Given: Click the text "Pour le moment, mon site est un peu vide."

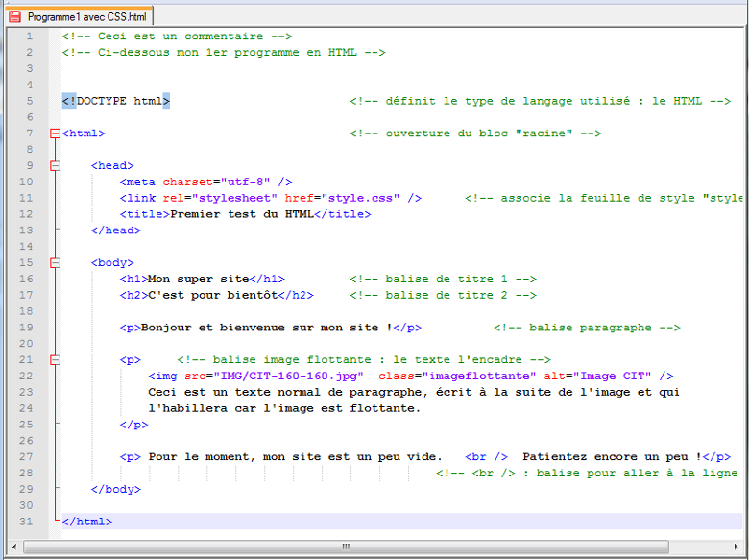Looking at the screenshot, I should point(295,457).
